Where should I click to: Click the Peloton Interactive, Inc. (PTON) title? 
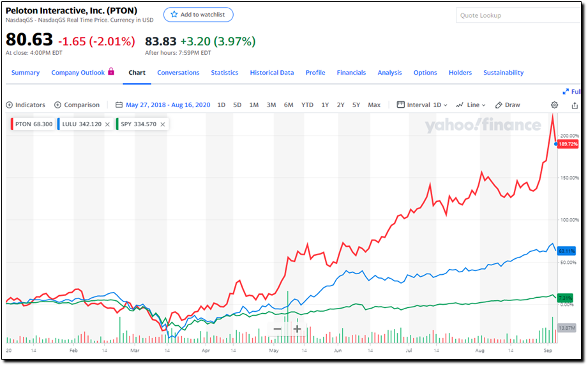click(x=72, y=10)
